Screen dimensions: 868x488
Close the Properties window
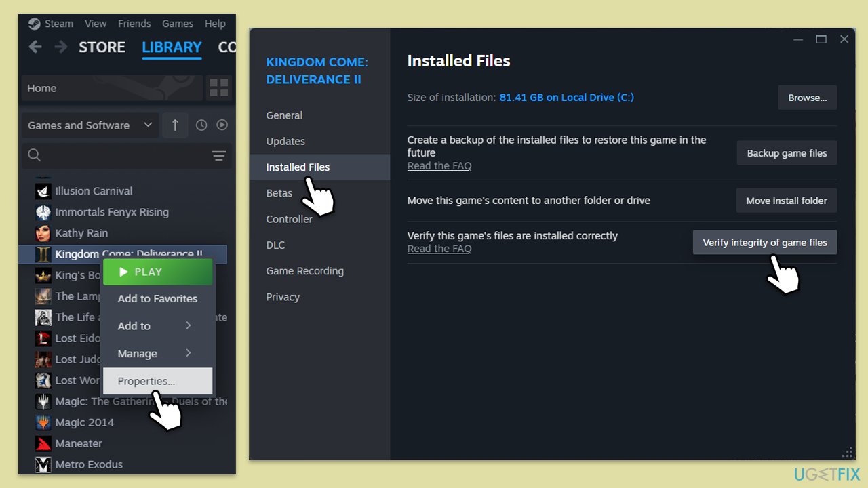[844, 39]
